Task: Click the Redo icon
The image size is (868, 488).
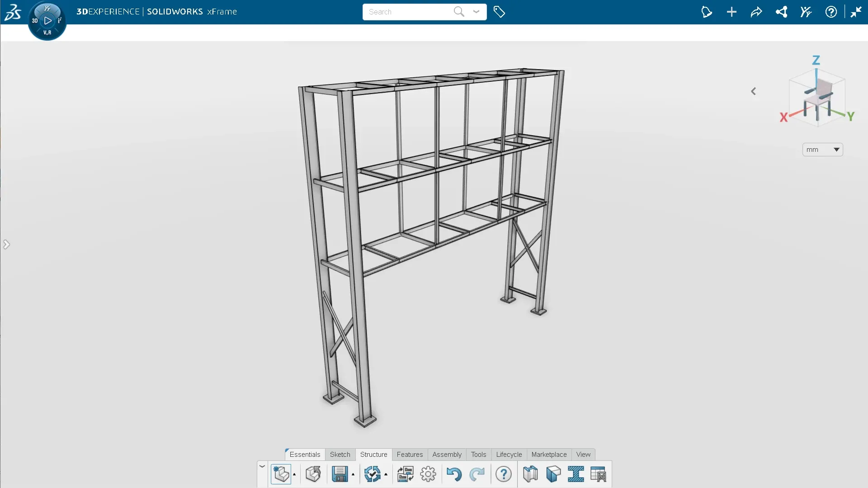Action: point(477,474)
